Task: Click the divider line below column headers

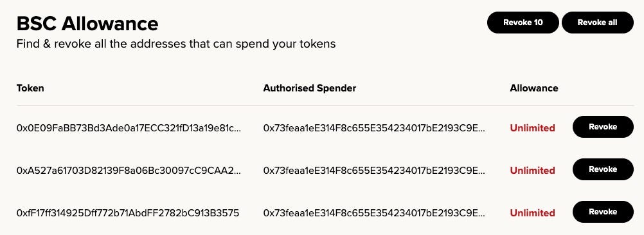Action: point(325,106)
